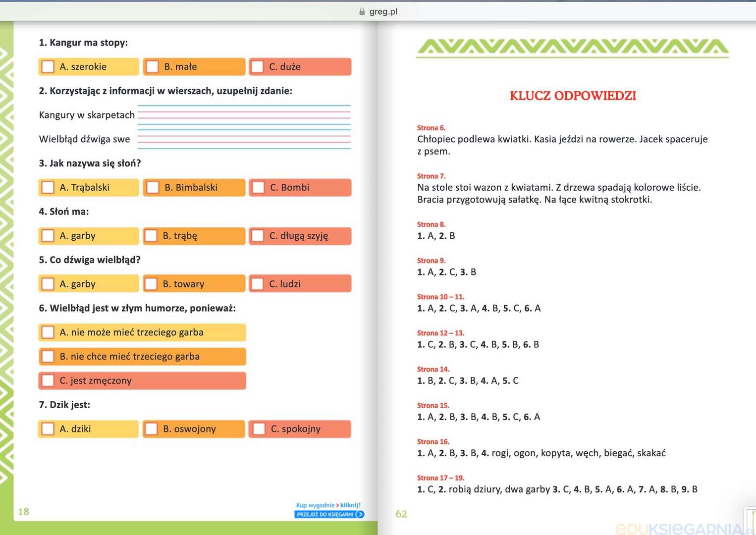Click the answer line containing 'rogi, ogon, kopyta'

pos(541,453)
